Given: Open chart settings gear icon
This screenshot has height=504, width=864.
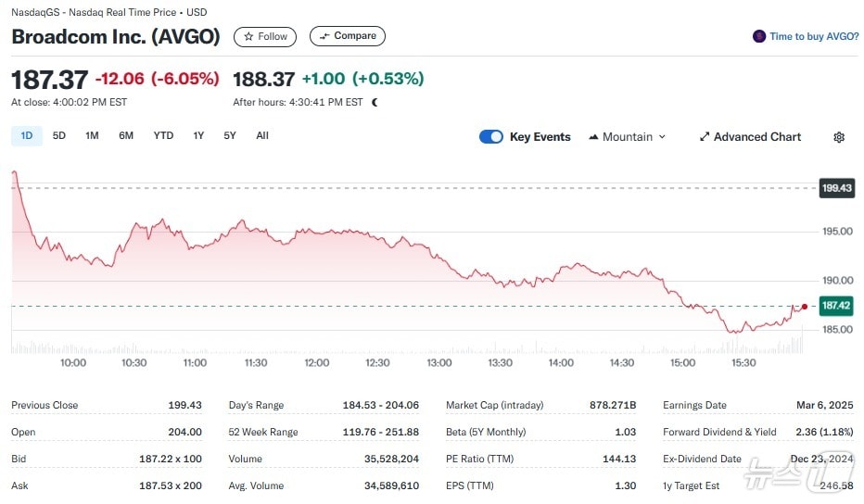Looking at the screenshot, I should pos(839,137).
